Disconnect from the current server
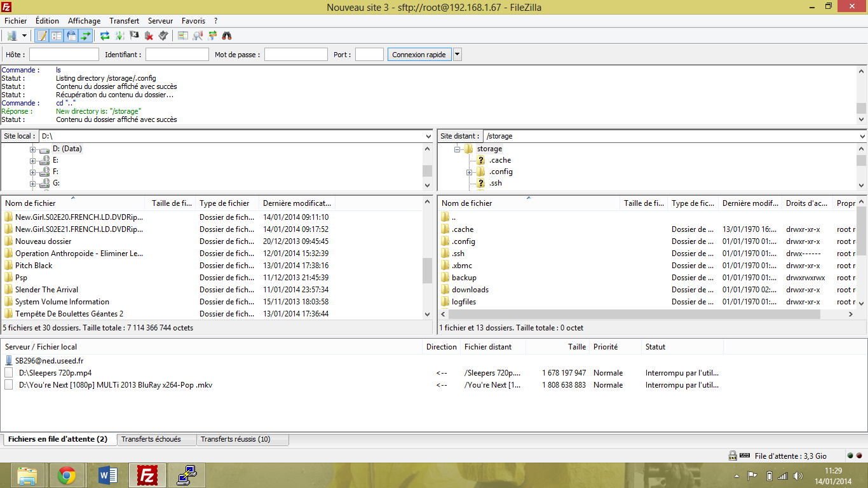This screenshot has height=488, width=868. (149, 36)
